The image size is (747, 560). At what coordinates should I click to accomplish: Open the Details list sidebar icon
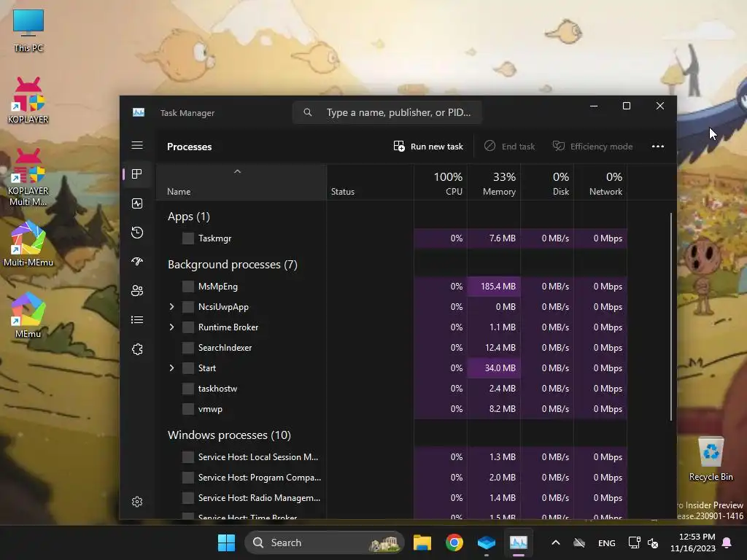click(x=137, y=320)
